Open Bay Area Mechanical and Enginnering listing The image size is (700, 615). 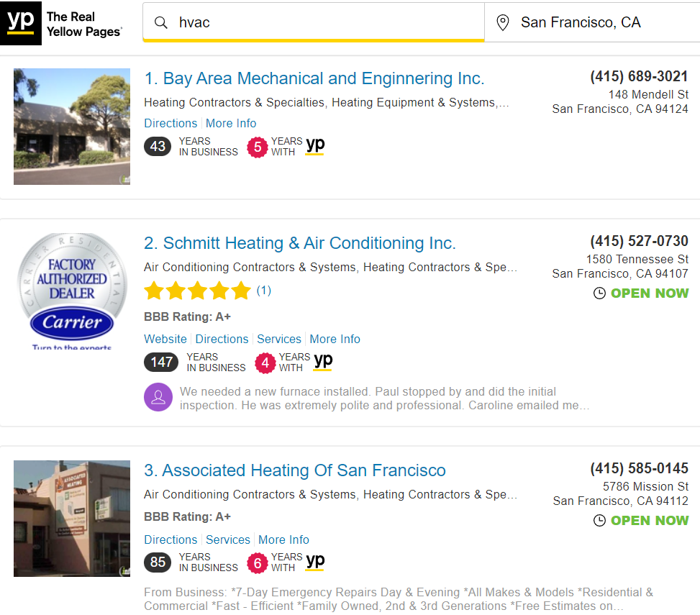(x=314, y=78)
